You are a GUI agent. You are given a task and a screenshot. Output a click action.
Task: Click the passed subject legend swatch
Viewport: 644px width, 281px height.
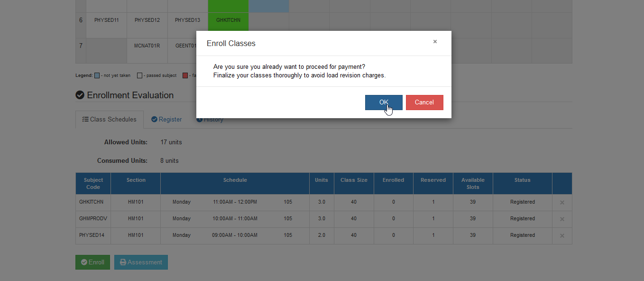[x=139, y=75]
